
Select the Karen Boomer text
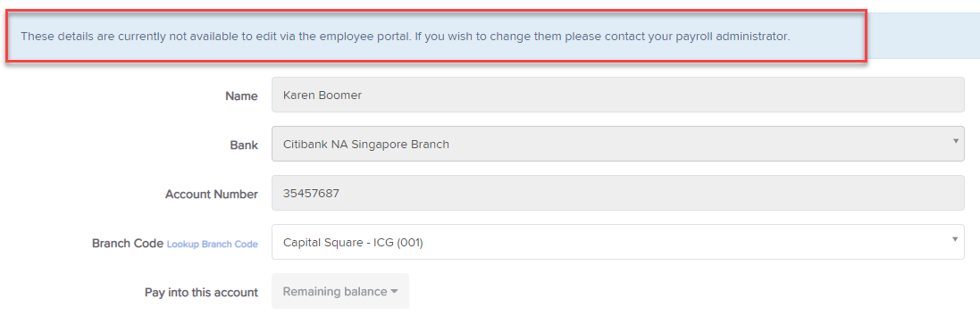(322, 96)
